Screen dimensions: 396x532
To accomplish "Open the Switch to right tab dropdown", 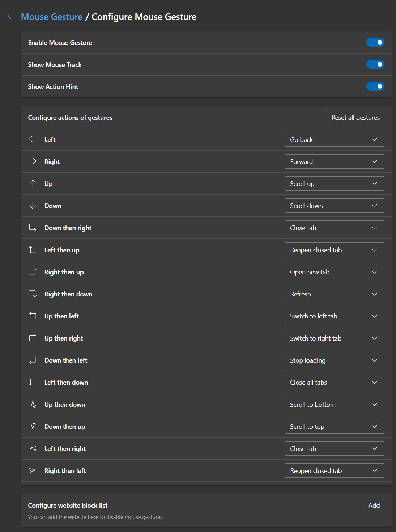I will point(334,338).
